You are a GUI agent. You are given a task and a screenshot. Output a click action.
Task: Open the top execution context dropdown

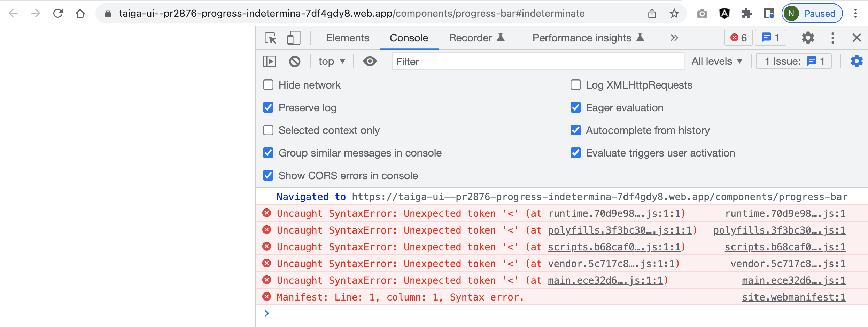331,61
